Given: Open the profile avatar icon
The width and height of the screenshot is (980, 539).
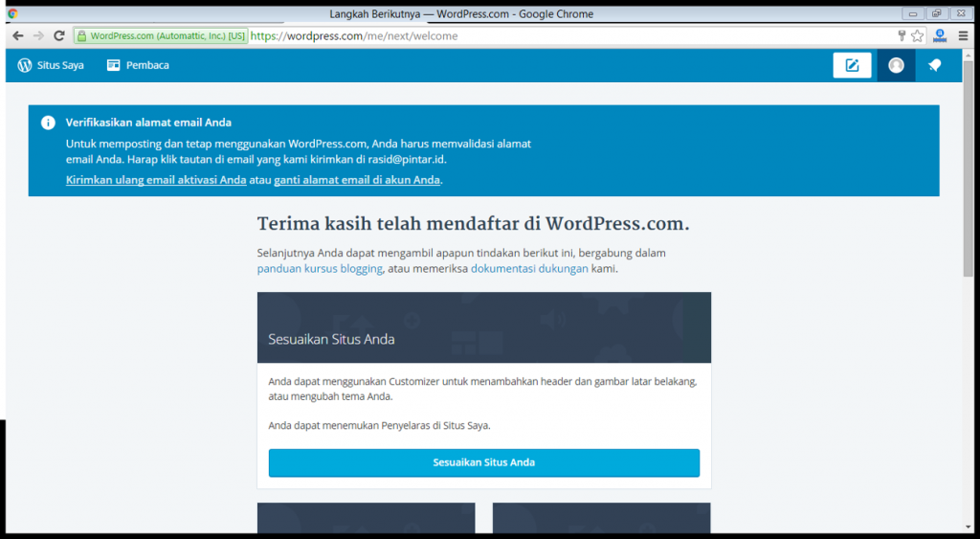Looking at the screenshot, I should point(896,65).
